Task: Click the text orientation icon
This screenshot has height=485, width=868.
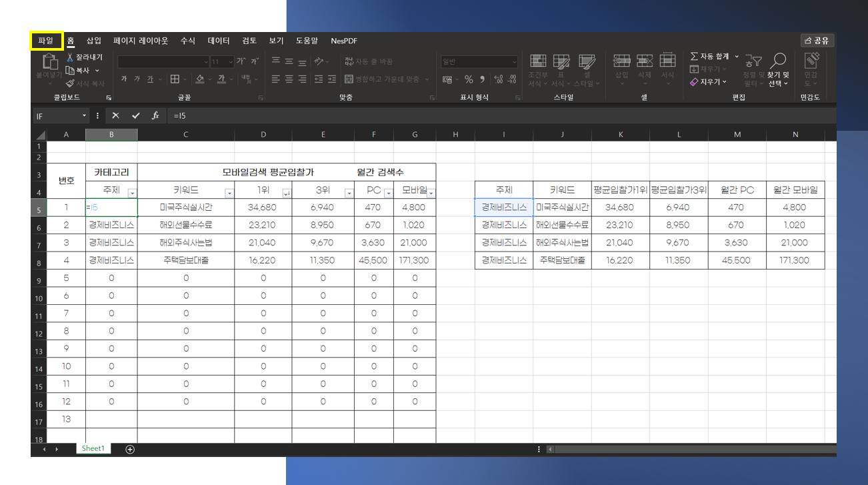Action: click(319, 61)
